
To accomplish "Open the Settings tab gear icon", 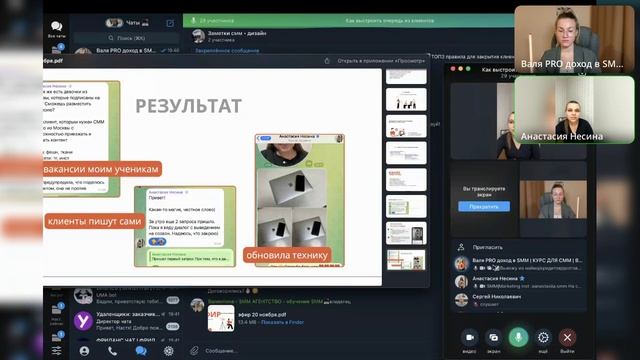I will (x=169, y=351).
